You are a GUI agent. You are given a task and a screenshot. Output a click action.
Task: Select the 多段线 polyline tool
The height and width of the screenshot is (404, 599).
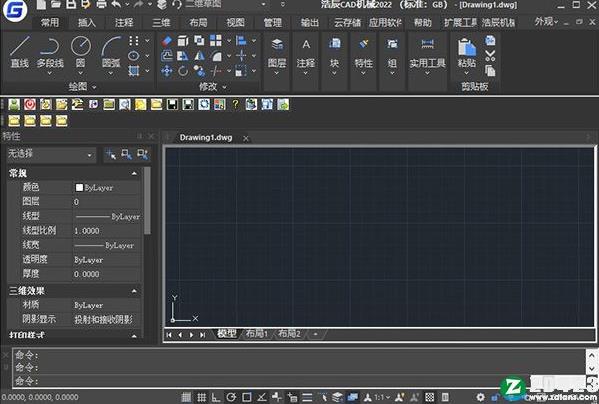50,53
